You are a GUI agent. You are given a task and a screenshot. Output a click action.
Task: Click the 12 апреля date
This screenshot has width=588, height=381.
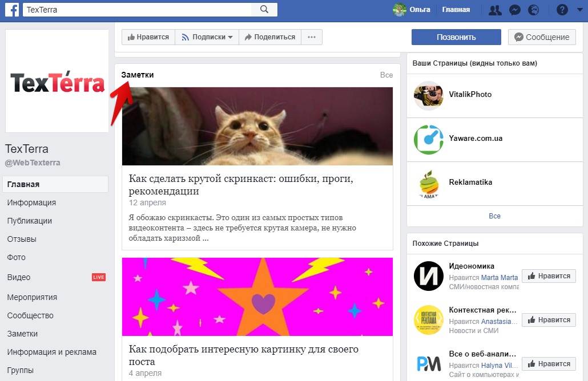(147, 202)
